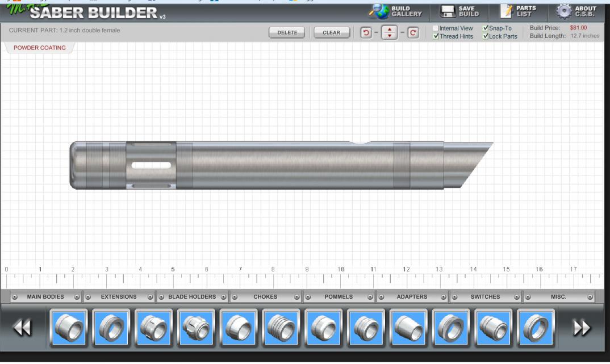Image resolution: width=610 pixels, height=364 pixels.
Task: Click the Save Build disk icon
Action: (x=449, y=11)
